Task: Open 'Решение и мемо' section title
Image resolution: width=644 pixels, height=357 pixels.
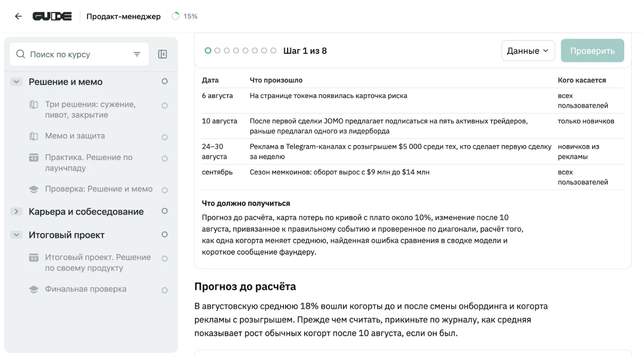Action: (66, 82)
